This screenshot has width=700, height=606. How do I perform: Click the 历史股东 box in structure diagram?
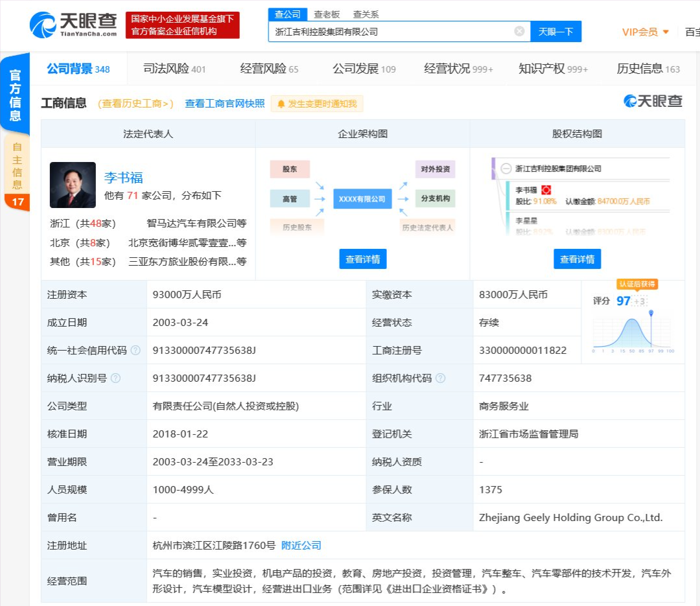coord(297,227)
